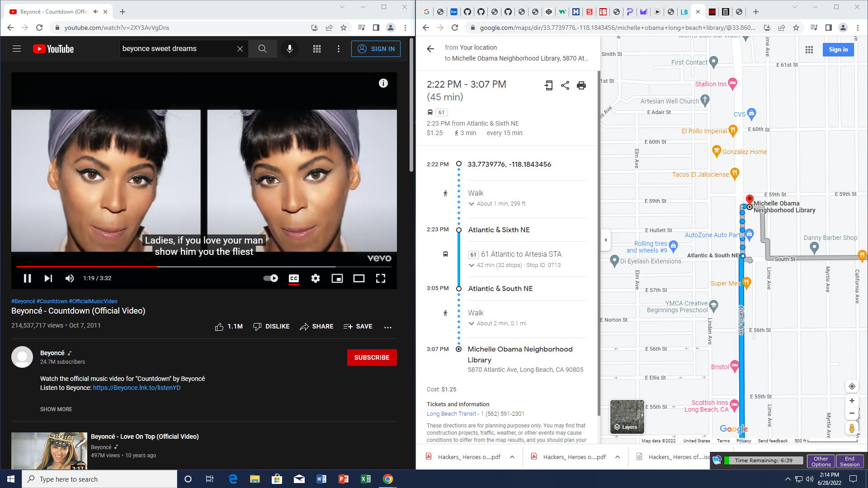Toggle closed captions on video
The height and width of the screenshot is (488, 868).
coord(294,278)
